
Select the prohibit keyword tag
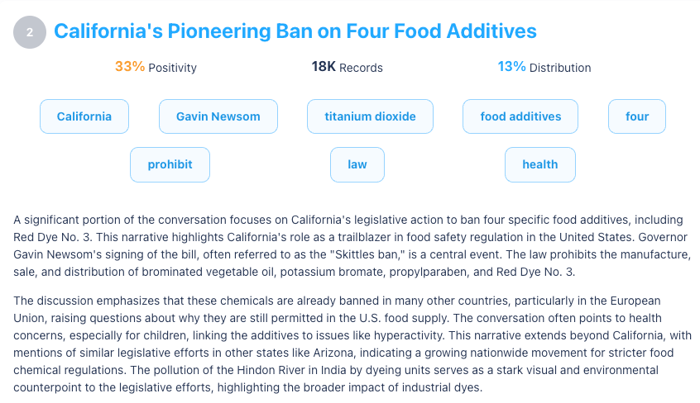(x=170, y=164)
